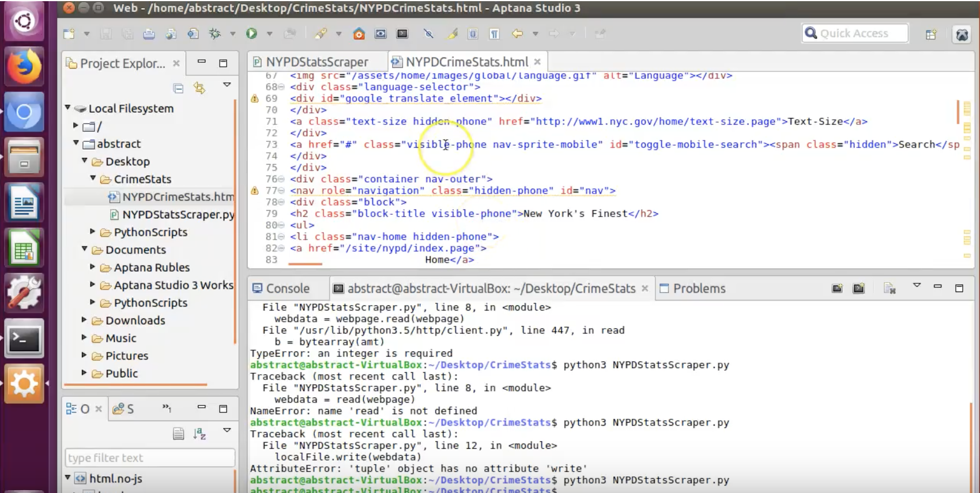The width and height of the screenshot is (980, 493).
Task: Click the Aptana home icon in the toolbar
Action: pos(359,33)
